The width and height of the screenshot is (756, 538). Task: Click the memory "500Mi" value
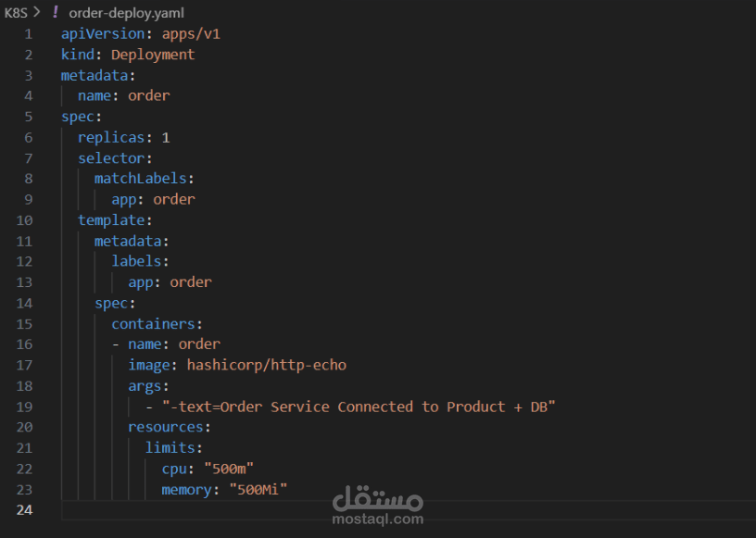[258, 490]
